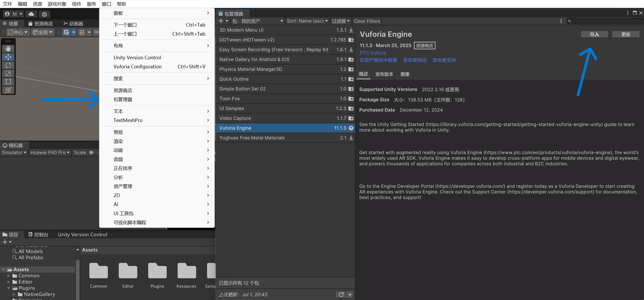Viewport: 644px width, 300px height.
Task: Click the 更新 update button
Action: click(626, 35)
